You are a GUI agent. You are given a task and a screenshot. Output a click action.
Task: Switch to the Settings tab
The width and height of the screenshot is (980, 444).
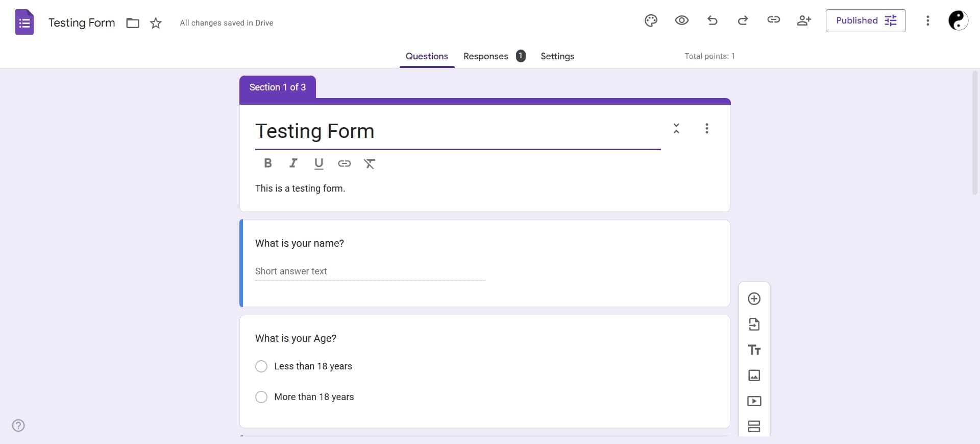(557, 56)
